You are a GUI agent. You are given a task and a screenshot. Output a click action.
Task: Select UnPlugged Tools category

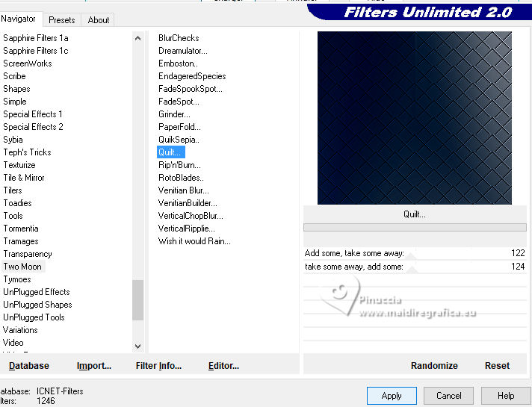pyautogui.click(x=34, y=317)
